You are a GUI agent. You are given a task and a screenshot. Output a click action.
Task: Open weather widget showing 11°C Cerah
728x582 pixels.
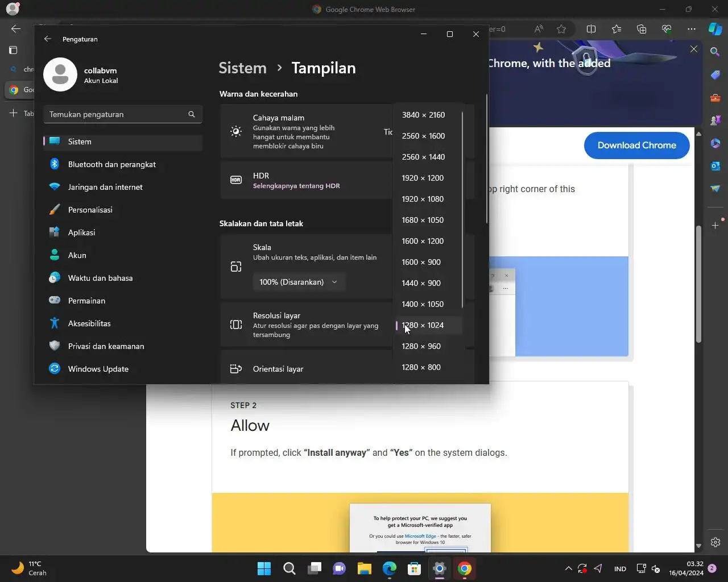click(30, 568)
